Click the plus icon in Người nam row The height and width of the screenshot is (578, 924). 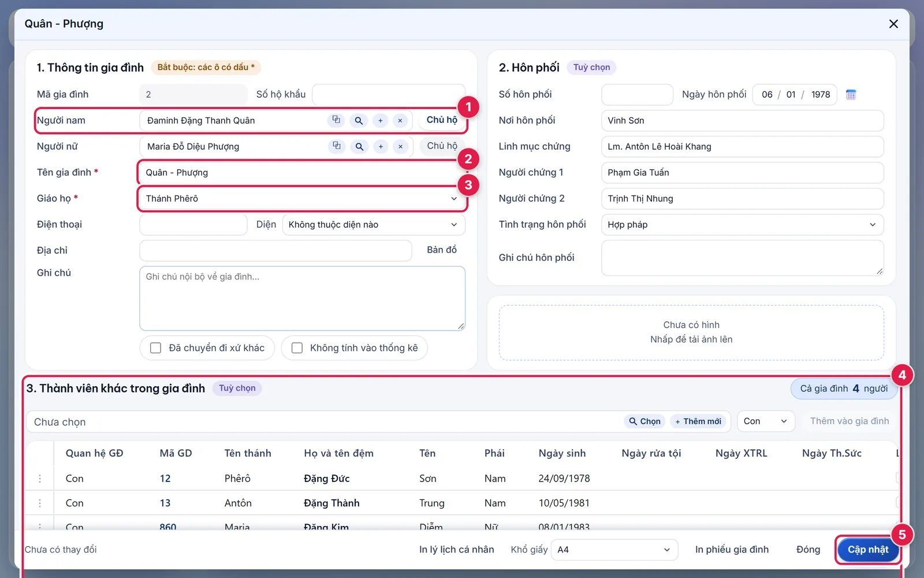tap(380, 120)
